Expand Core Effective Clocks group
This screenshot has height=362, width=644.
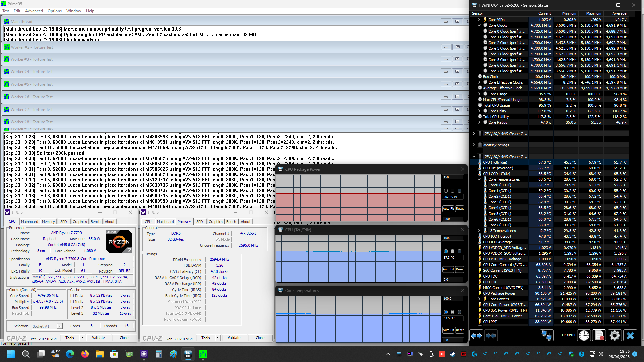pos(479,82)
